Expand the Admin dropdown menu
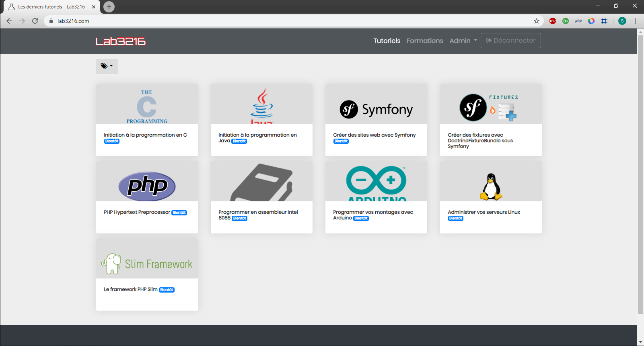The width and height of the screenshot is (644, 346). [463, 41]
